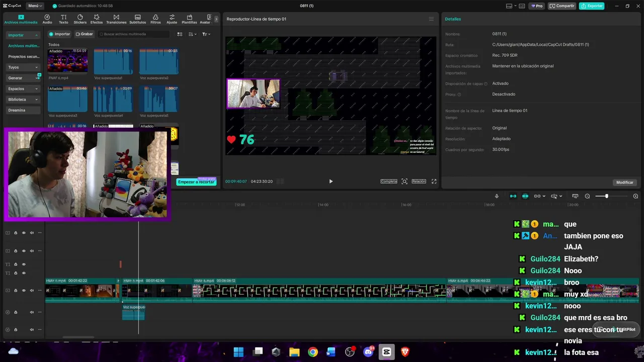The image size is (644, 362).
Task: Toggle visibility of the top video track
Action: (x=24, y=233)
